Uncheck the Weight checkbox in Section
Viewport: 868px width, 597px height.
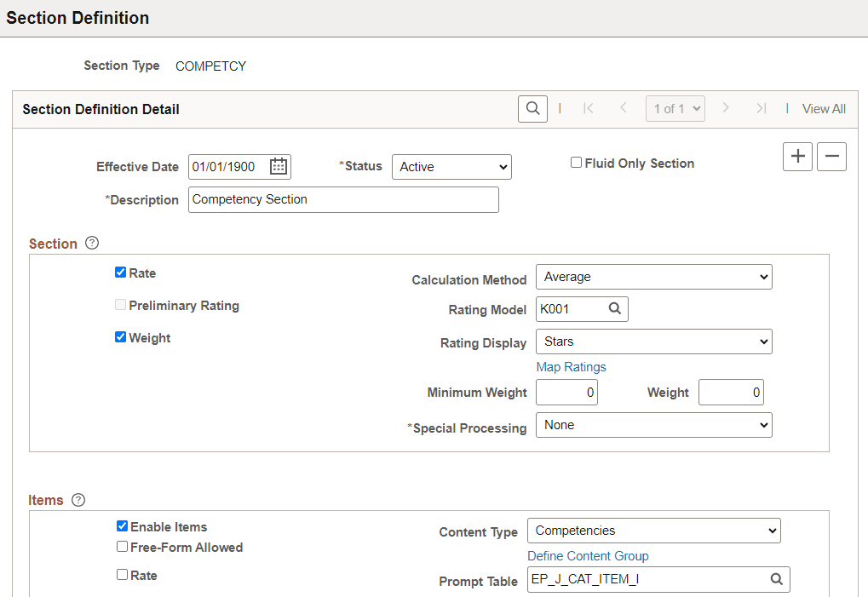(120, 337)
